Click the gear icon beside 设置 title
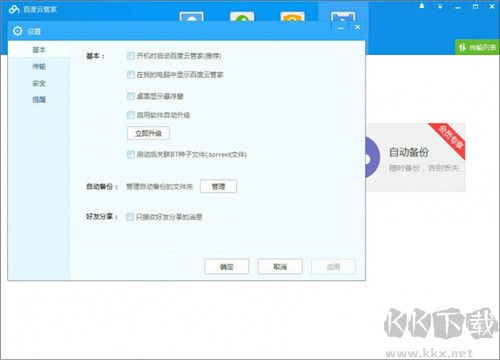The width and height of the screenshot is (500, 360). (17, 31)
